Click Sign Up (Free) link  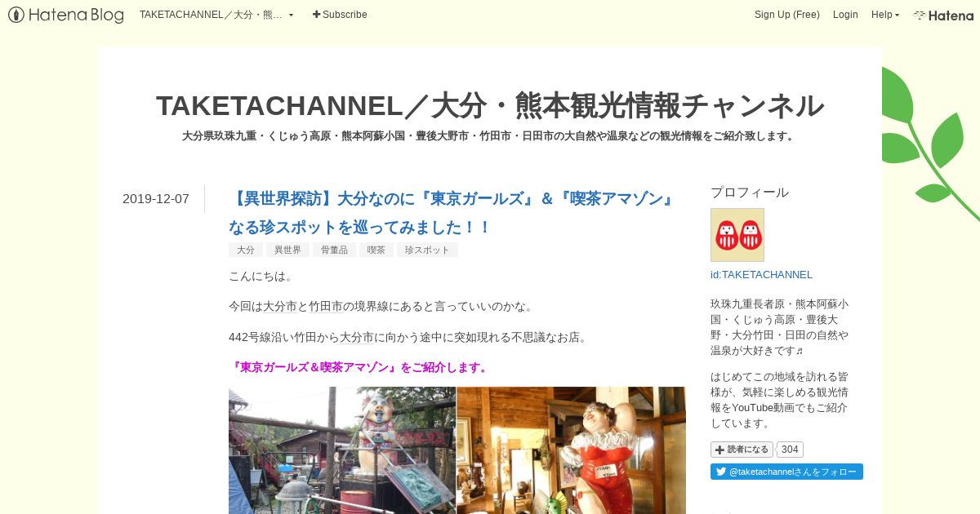786,15
